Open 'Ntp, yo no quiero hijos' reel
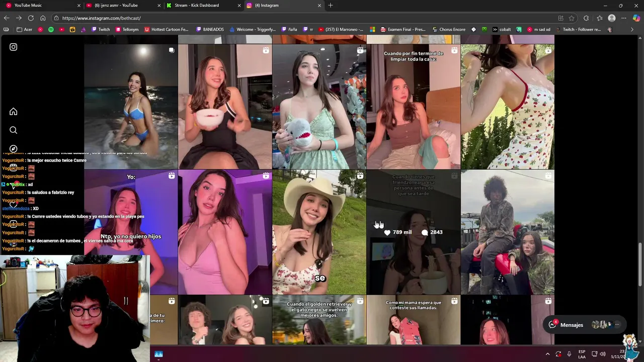 pyautogui.click(x=131, y=232)
